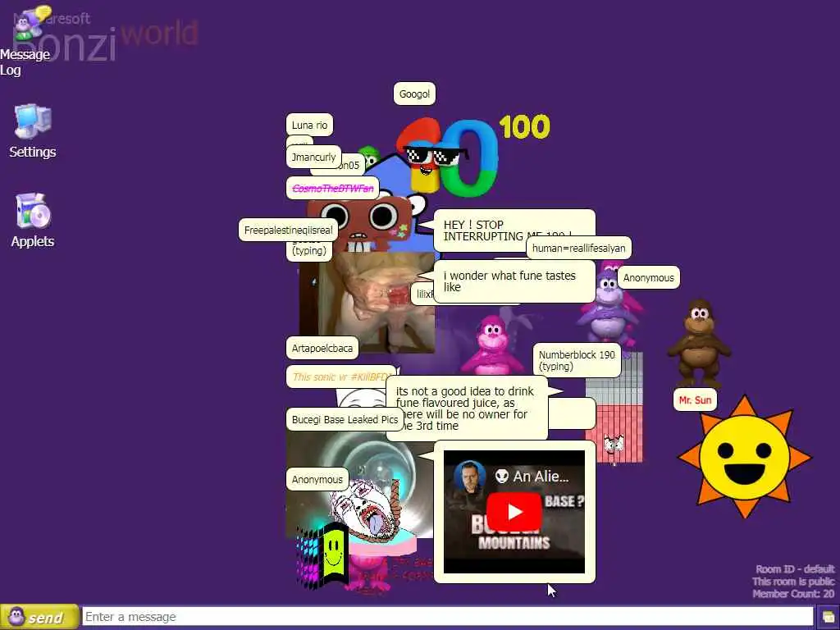Click the Artapoelcbaca name tag
This screenshot has width=840, height=630.
[322, 348]
